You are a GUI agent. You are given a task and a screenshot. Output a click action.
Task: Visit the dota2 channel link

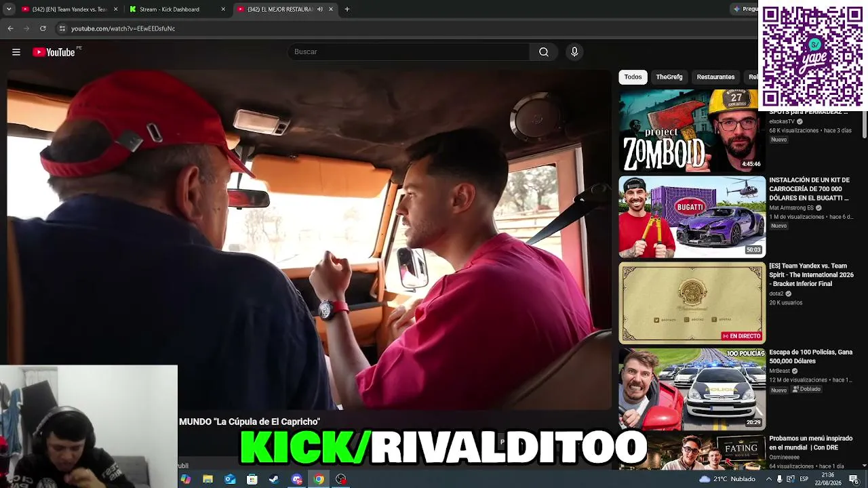point(776,294)
